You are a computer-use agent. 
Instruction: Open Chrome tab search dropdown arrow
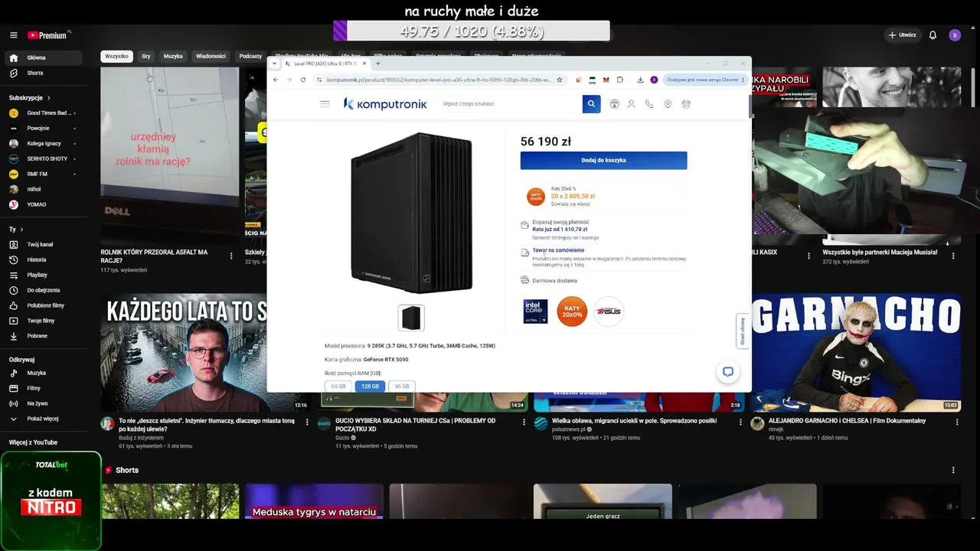274,64
